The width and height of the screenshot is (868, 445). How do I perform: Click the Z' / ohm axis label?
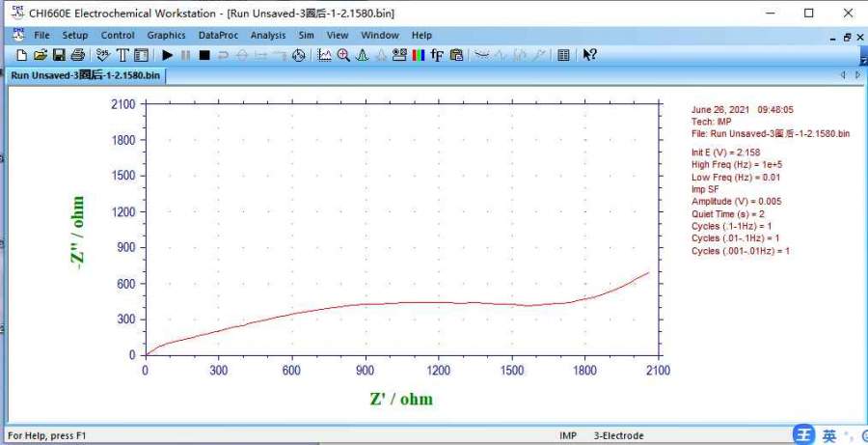tap(400, 399)
